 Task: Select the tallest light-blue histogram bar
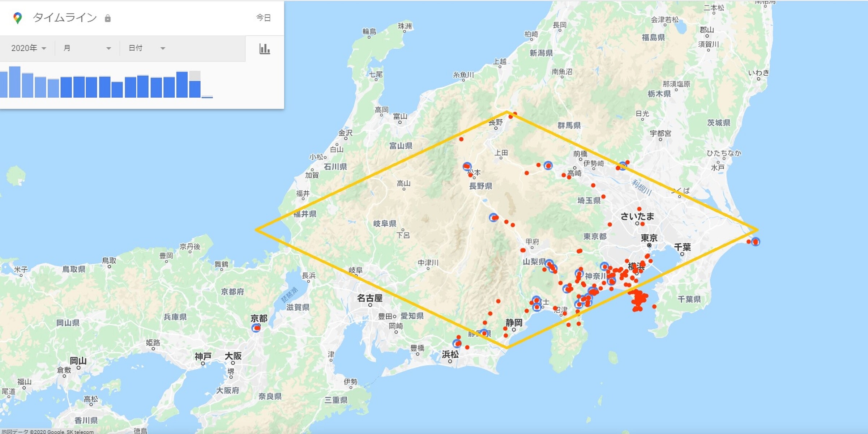(15, 82)
